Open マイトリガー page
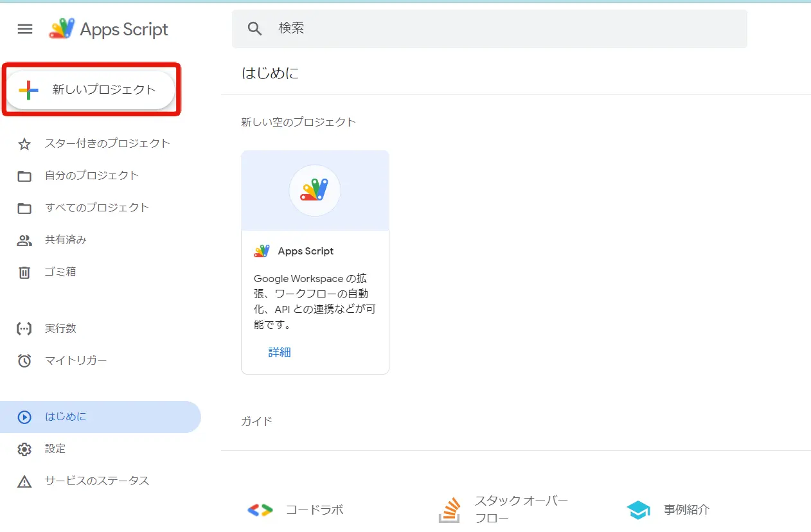This screenshot has height=532, width=811. (76, 360)
